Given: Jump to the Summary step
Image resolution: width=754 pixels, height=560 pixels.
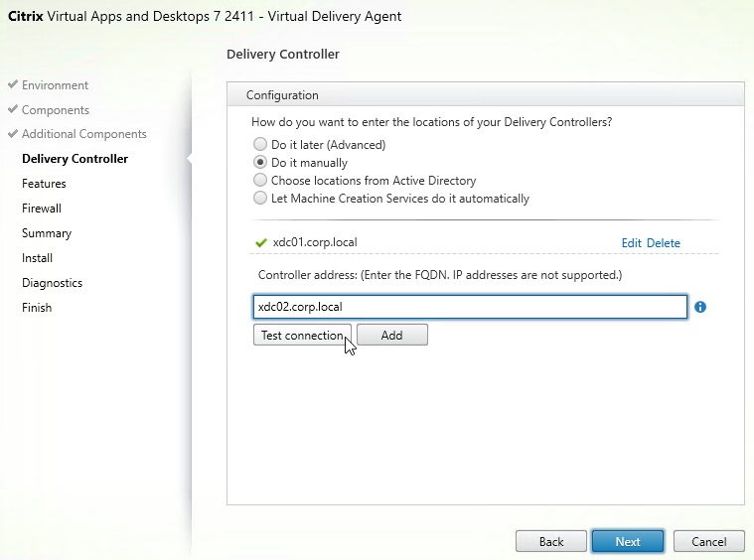Looking at the screenshot, I should [47, 233].
